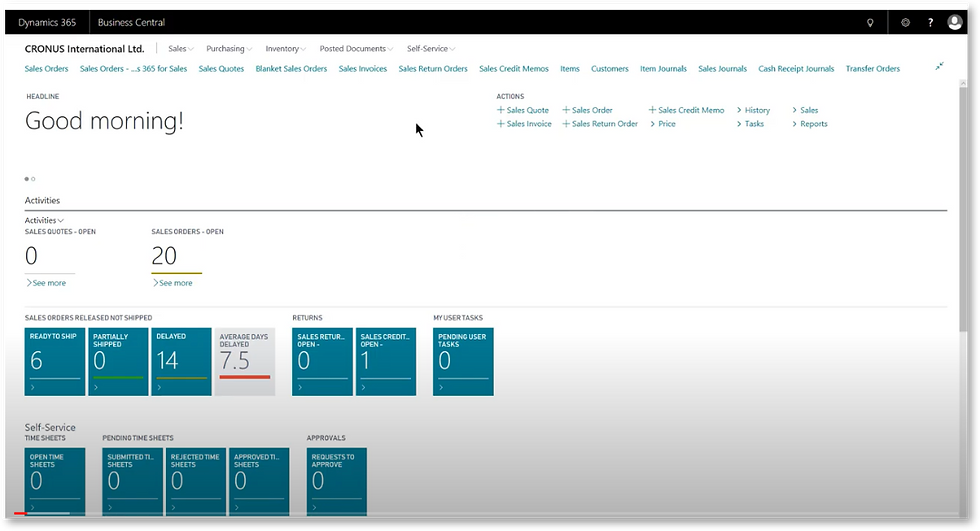Open the Open Time Sheets tile
The image size is (980, 531).
tap(54, 481)
